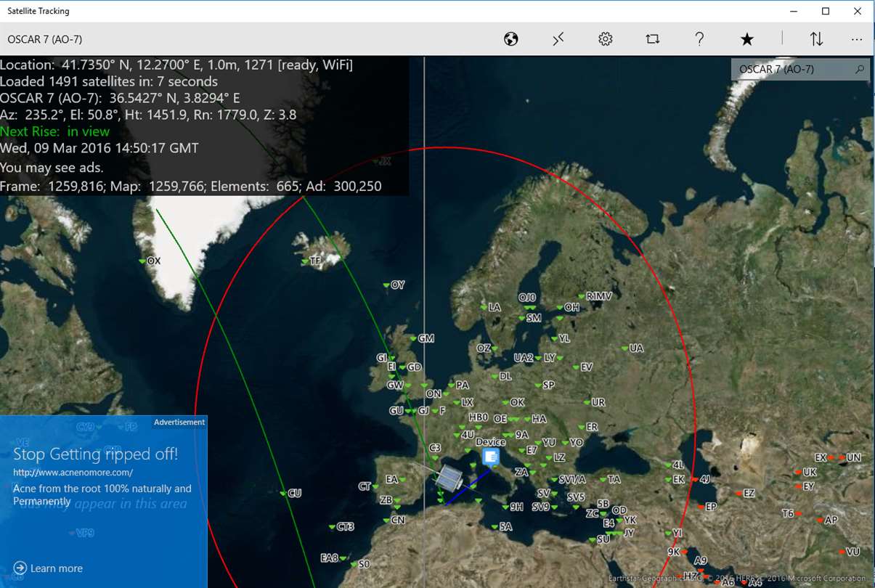Click the OY map marker
Image resolution: width=875 pixels, height=588 pixels.
pos(394,285)
